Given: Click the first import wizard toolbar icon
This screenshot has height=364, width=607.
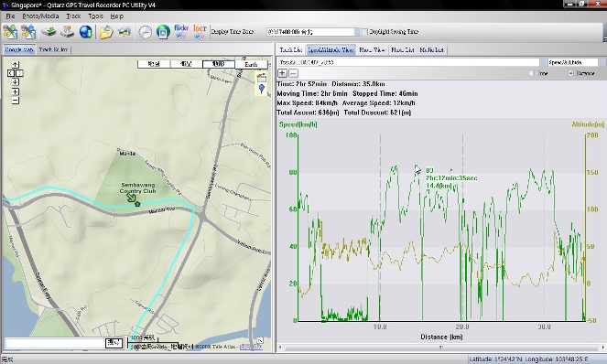Looking at the screenshot, I should [10, 32].
